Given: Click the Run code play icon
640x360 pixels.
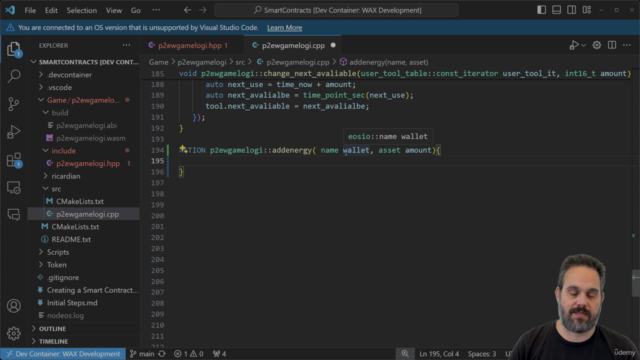Looking at the screenshot, I should pos(574,45).
